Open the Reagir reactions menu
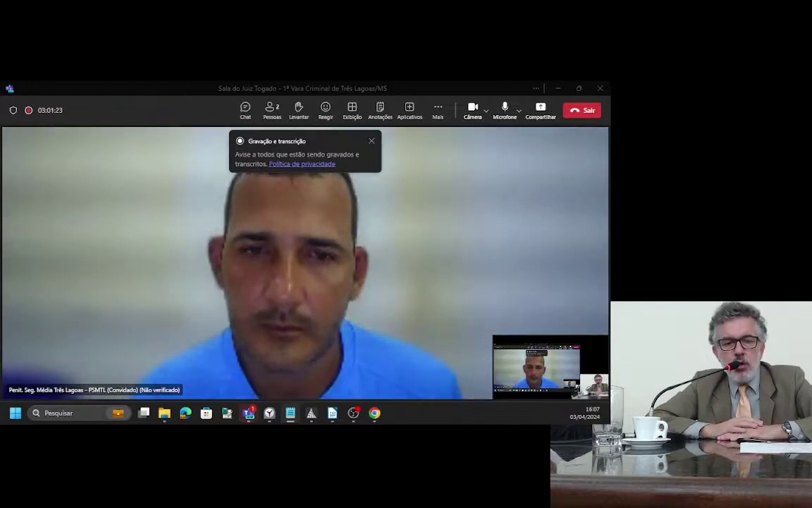The height and width of the screenshot is (508, 812). coord(326,110)
